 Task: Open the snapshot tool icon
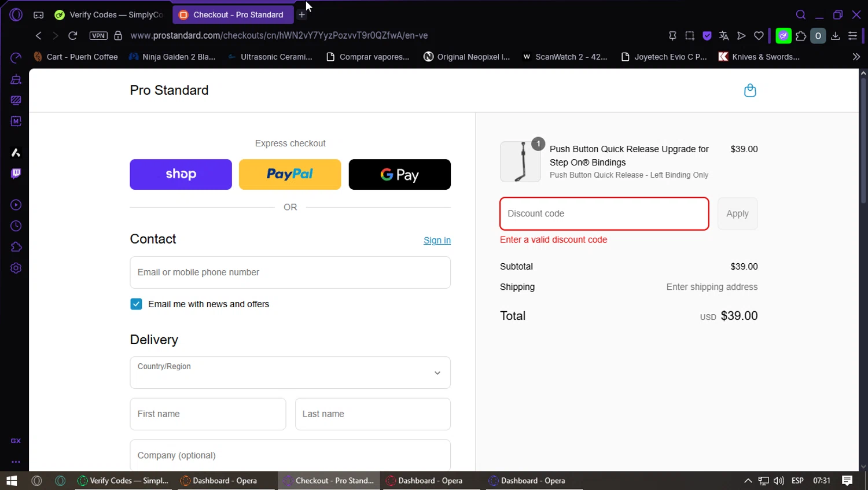[x=690, y=36]
